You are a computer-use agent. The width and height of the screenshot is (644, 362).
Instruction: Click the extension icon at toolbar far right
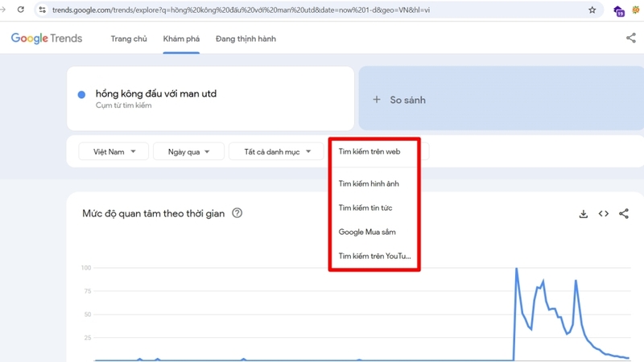point(637,10)
